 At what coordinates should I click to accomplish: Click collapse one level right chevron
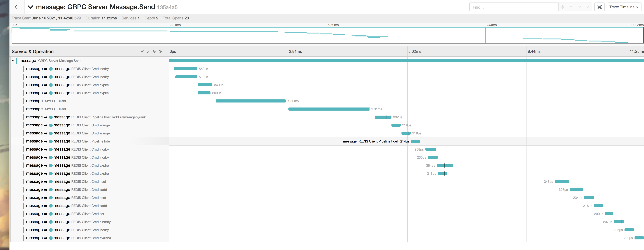(148, 51)
